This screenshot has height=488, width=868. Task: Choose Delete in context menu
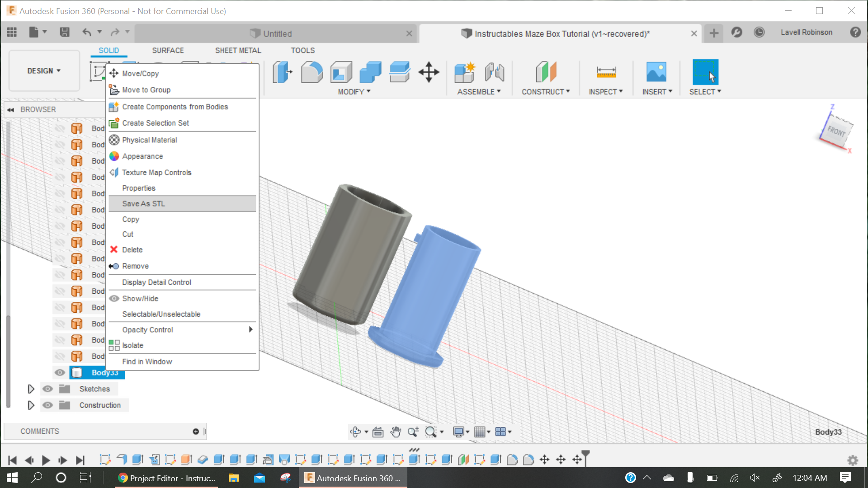pos(182,250)
